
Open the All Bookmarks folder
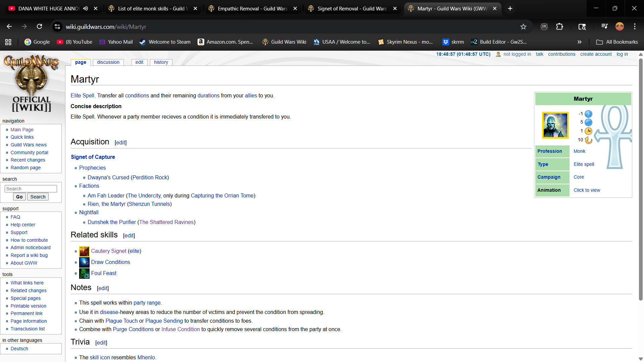pos(617,42)
